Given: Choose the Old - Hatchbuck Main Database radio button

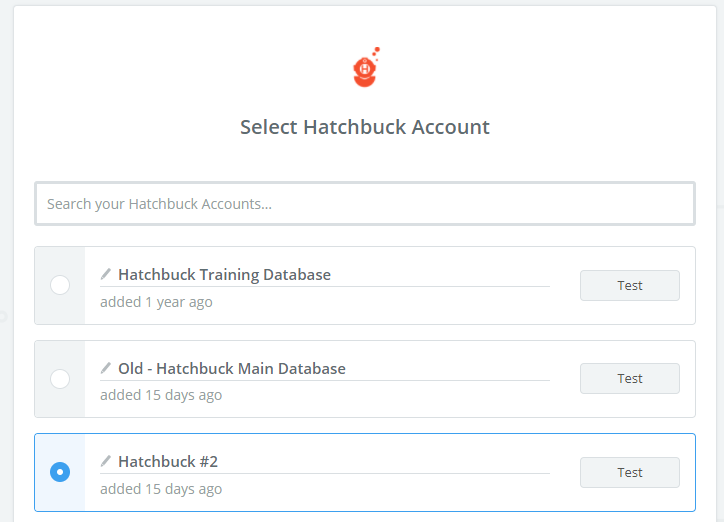Looking at the screenshot, I should (60, 379).
